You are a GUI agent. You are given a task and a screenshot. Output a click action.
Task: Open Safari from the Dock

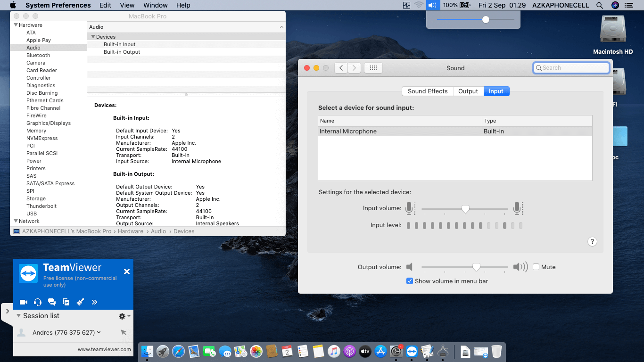178,351
